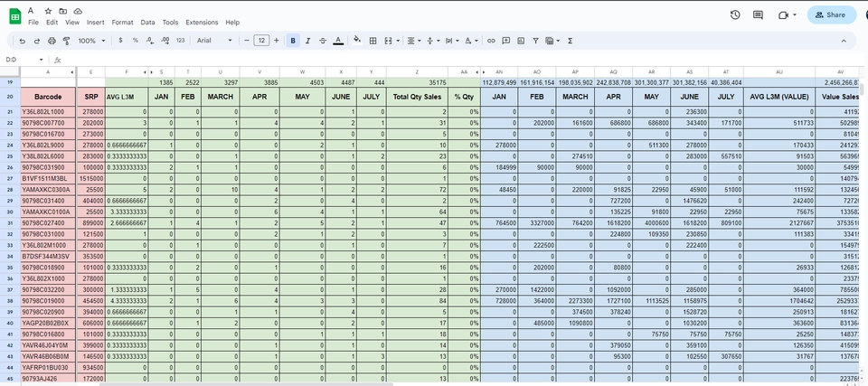Click the cloud document status icon

pyautogui.click(x=78, y=11)
